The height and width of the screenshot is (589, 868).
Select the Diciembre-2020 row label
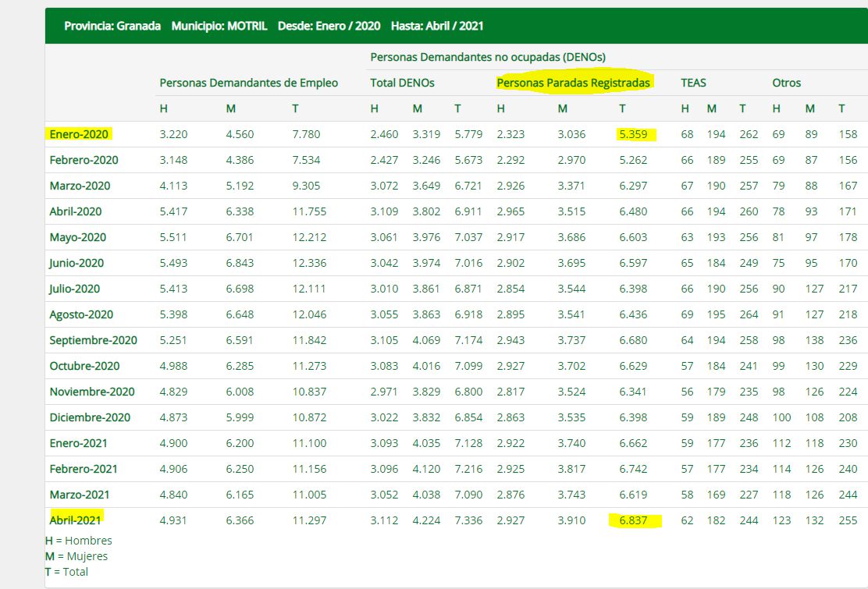[x=88, y=417]
